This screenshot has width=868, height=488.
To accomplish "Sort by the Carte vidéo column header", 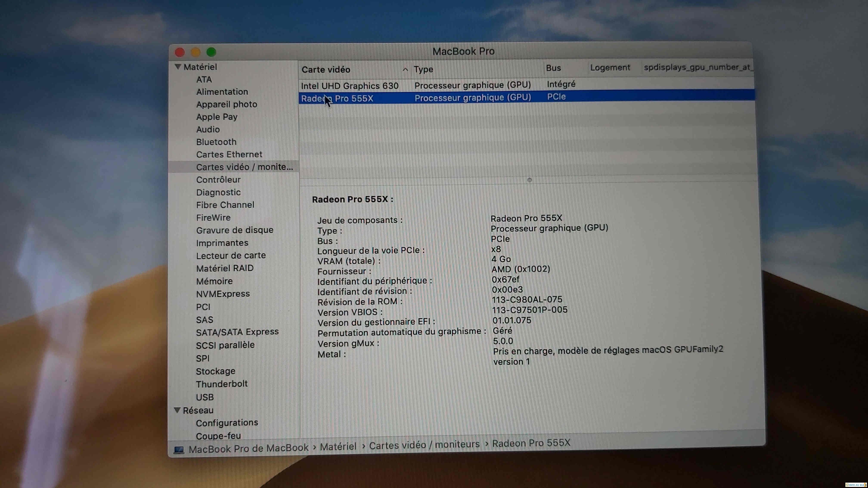I will coord(354,69).
